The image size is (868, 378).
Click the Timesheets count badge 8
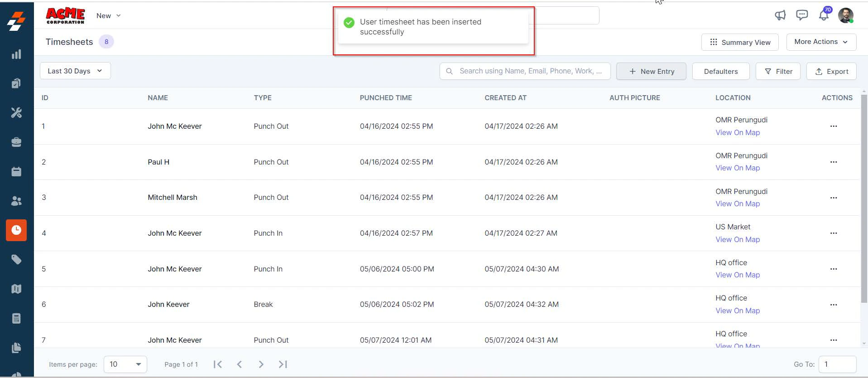click(x=106, y=42)
